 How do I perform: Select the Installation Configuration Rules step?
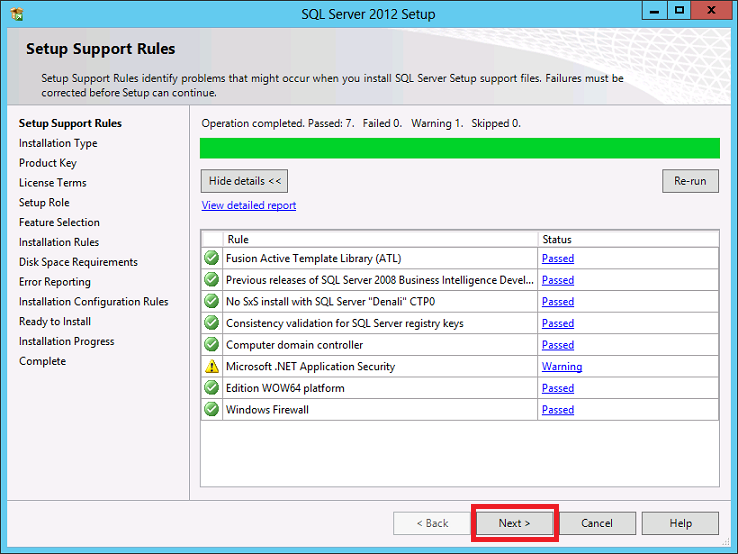click(x=94, y=301)
